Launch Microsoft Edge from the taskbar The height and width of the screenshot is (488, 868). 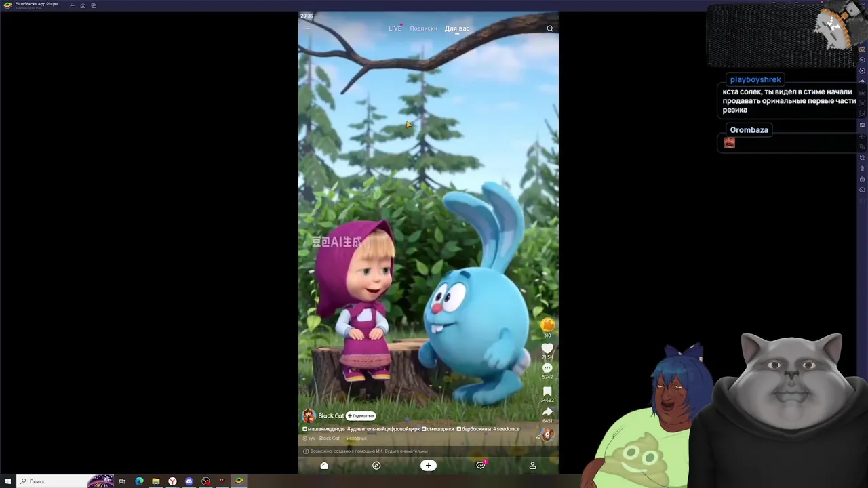click(x=139, y=481)
